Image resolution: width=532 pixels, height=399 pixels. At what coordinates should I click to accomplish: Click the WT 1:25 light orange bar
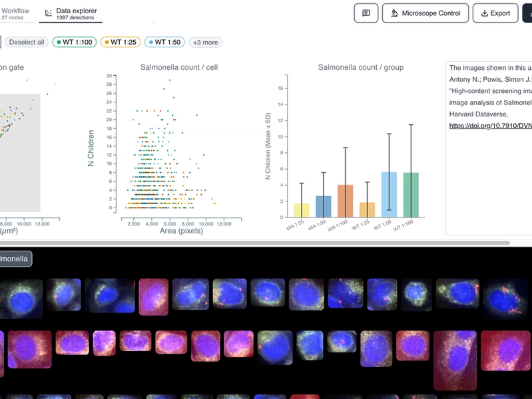coord(367,210)
